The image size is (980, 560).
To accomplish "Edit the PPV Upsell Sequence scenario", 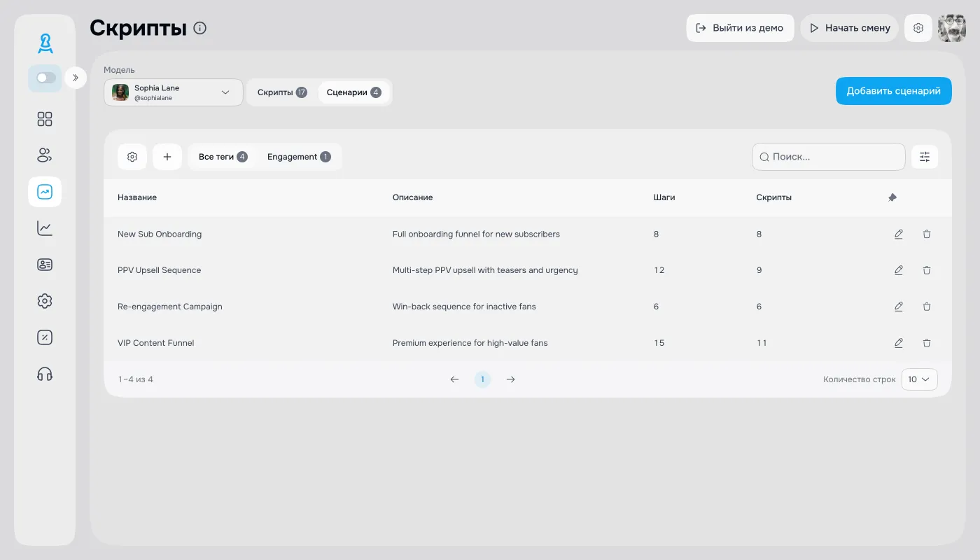I will pyautogui.click(x=899, y=270).
